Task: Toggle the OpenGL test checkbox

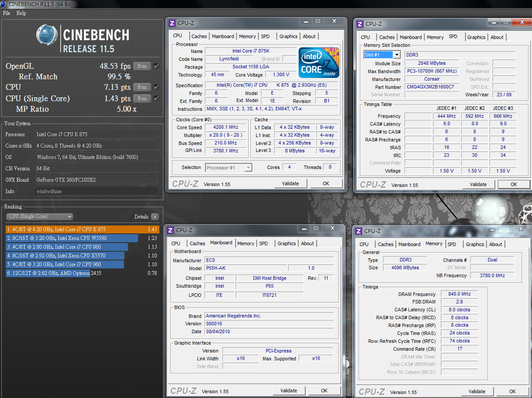Action: (x=157, y=66)
